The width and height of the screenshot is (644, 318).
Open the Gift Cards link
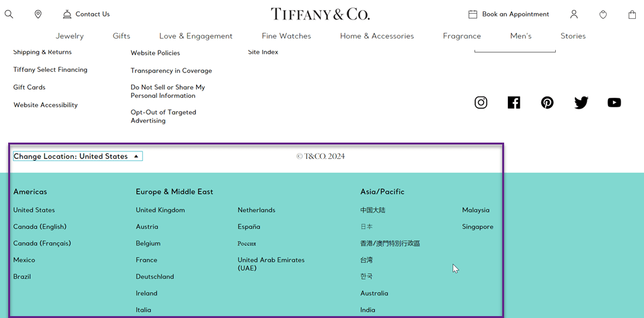(x=29, y=87)
